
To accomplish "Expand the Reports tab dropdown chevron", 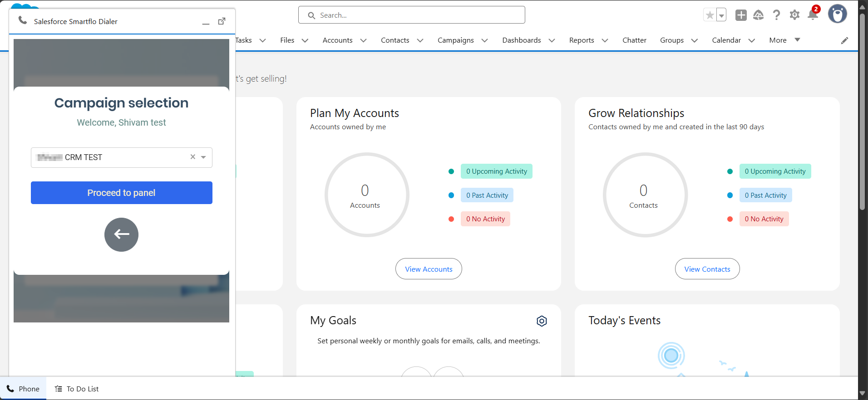I will coord(605,40).
